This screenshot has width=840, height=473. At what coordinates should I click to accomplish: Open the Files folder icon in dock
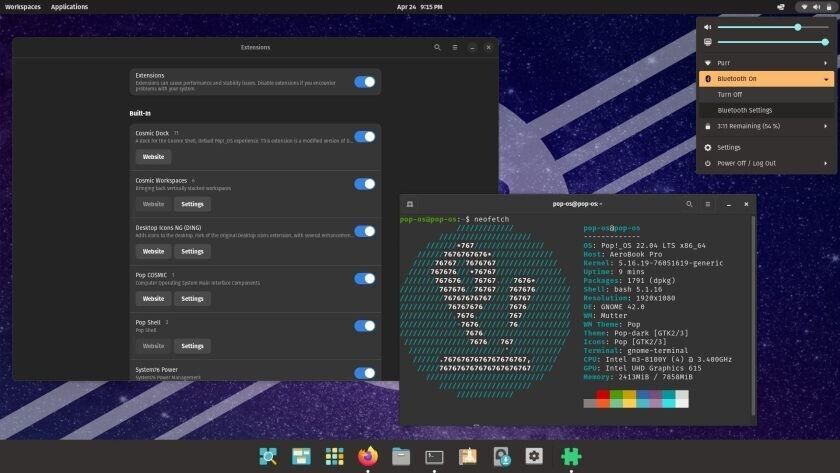[x=401, y=456]
